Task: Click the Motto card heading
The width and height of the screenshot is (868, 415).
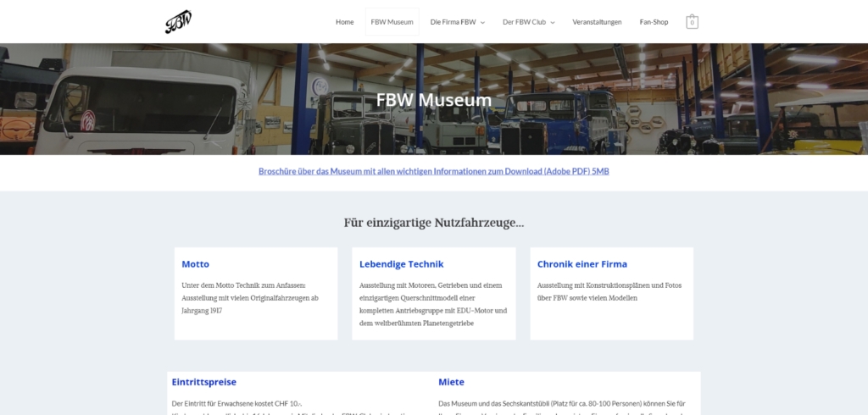Action: pos(196,264)
